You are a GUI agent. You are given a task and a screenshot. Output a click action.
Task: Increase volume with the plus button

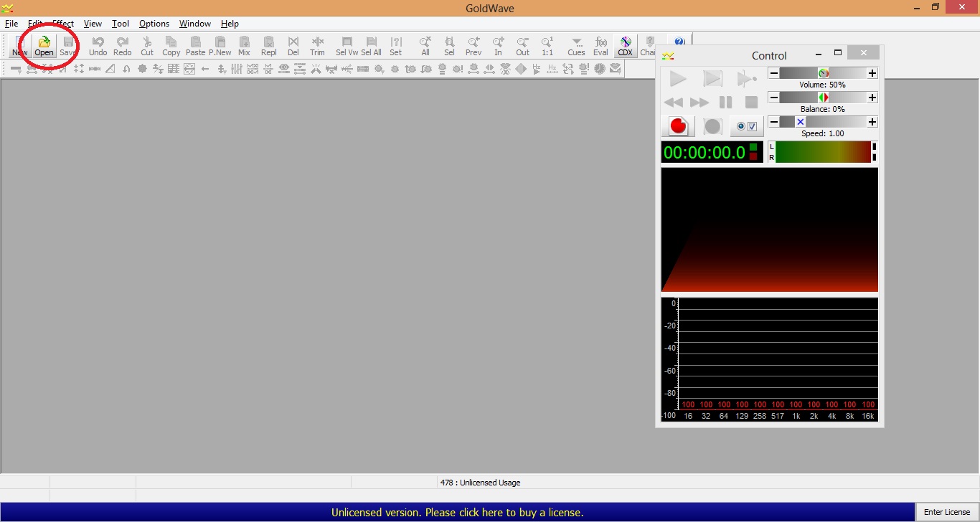pos(872,73)
